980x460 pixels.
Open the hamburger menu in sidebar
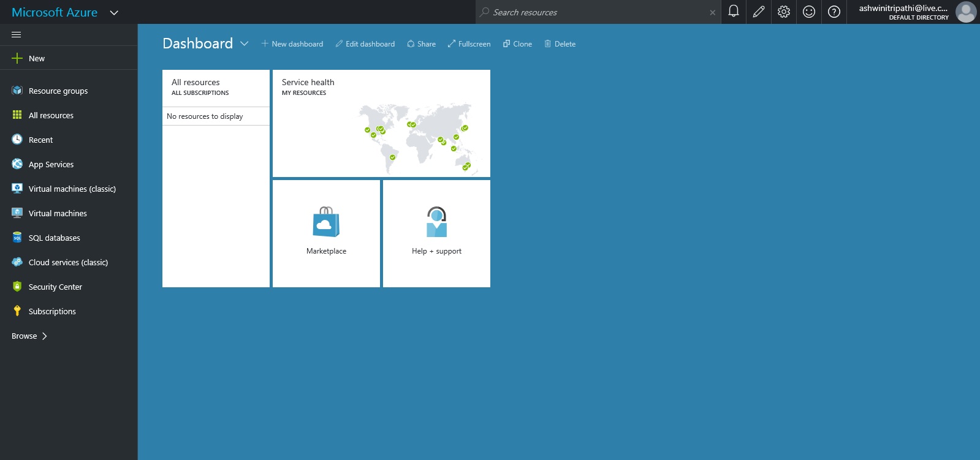point(17,34)
